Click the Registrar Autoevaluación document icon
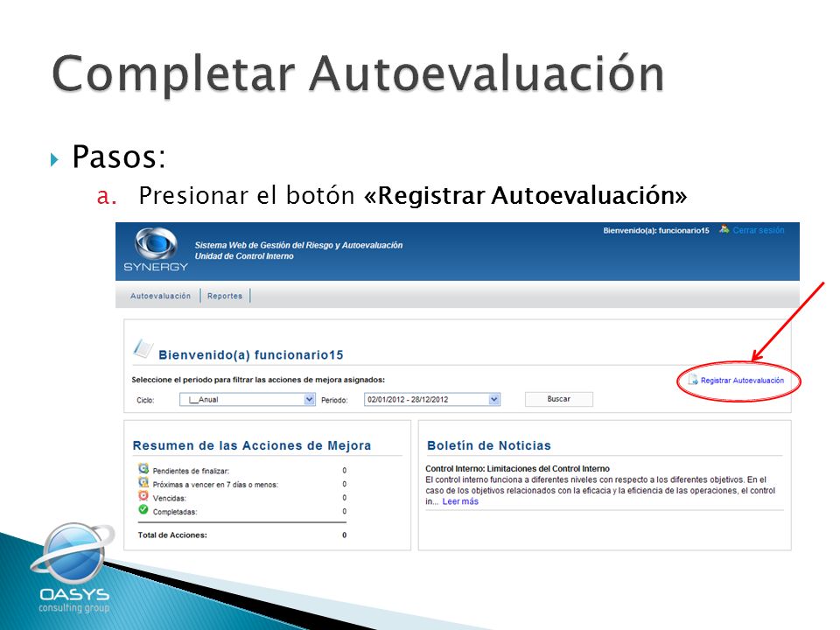 pos(693,380)
